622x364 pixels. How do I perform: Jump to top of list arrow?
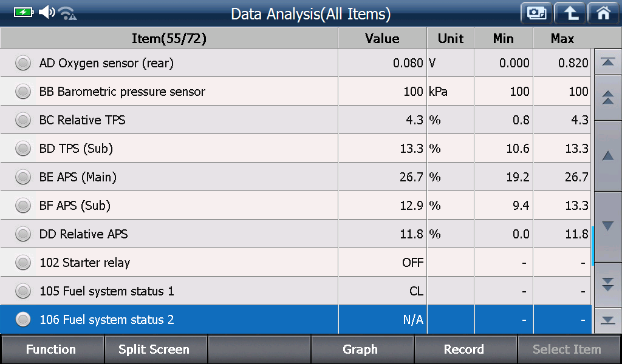pyautogui.click(x=607, y=62)
